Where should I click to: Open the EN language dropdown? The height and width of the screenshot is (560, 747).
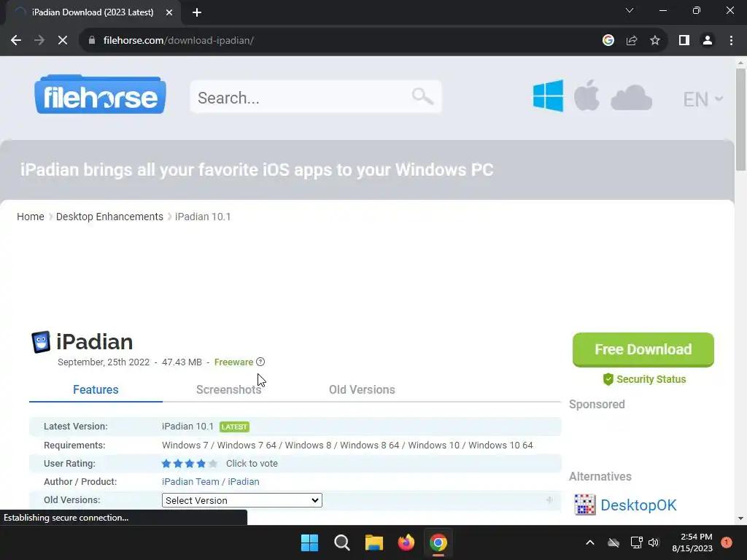pos(703,99)
